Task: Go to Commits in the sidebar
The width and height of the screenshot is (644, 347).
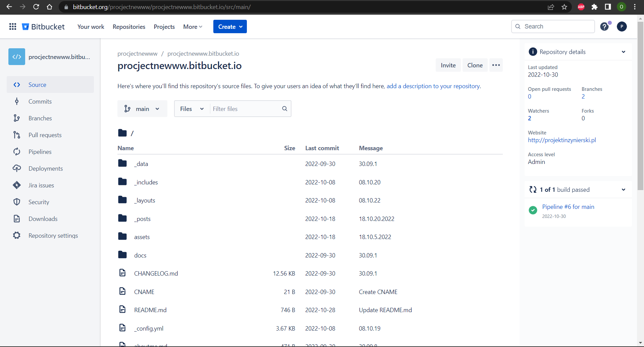Action: 40,102
